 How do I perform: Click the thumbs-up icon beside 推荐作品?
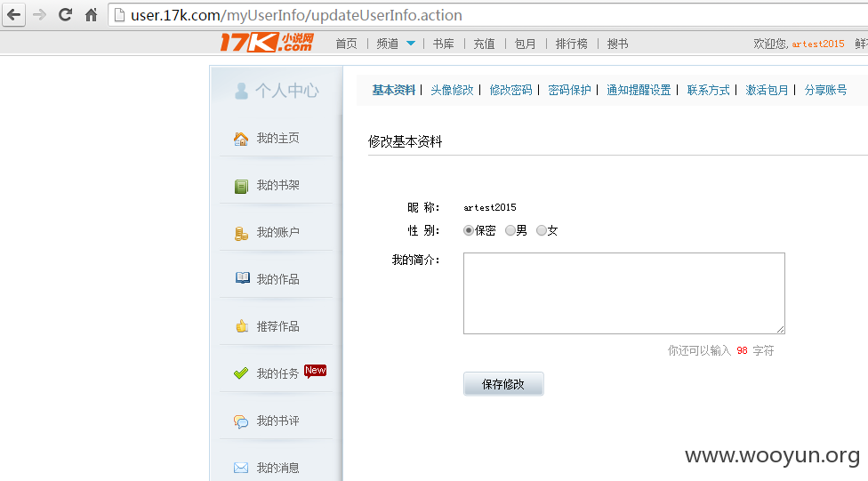(241, 326)
